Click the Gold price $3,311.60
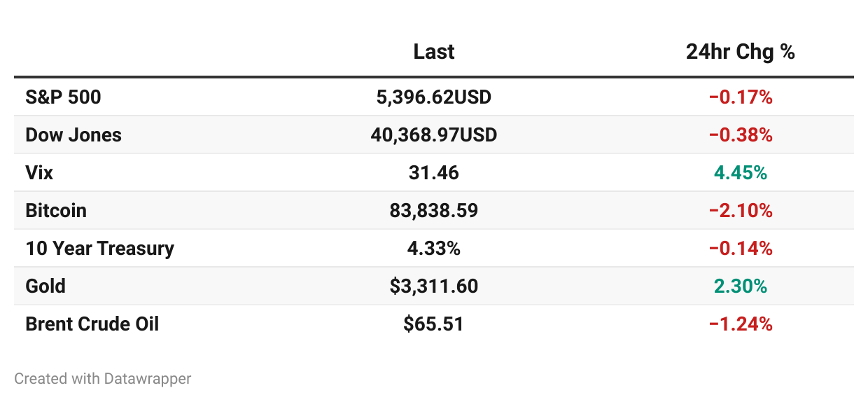This screenshot has height=402, width=868. (434, 286)
